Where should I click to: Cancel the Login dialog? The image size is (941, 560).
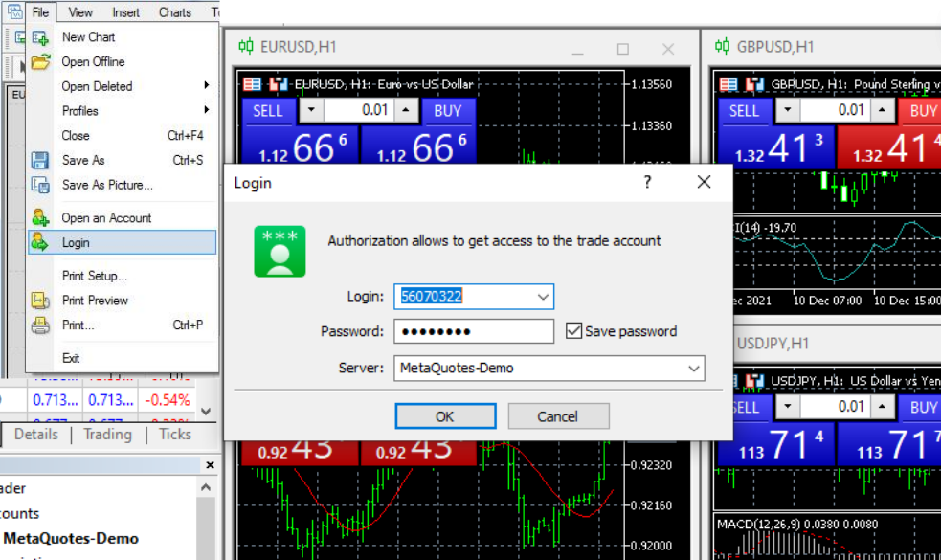tap(558, 416)
